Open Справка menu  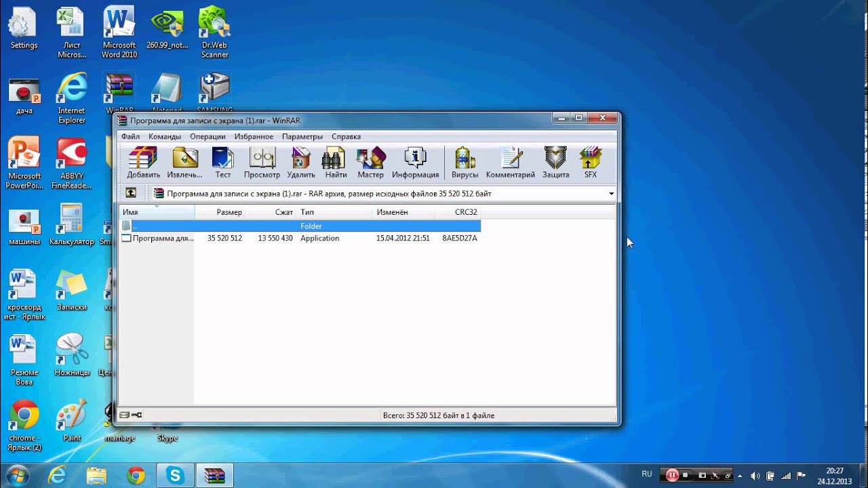[347, 136]
